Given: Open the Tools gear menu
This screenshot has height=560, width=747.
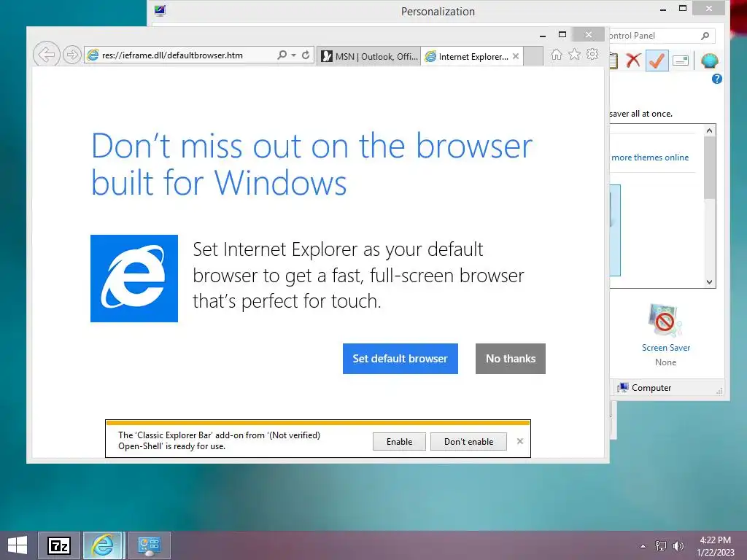Looking at the screenshot, I should 592,54.
